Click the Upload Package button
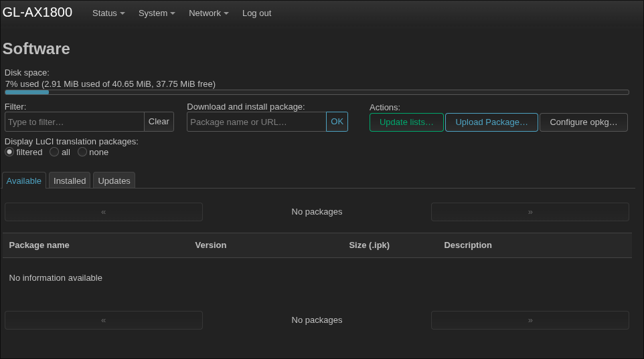Image resolution: width=644 pixels, height=359 pixels. point(491,122)
